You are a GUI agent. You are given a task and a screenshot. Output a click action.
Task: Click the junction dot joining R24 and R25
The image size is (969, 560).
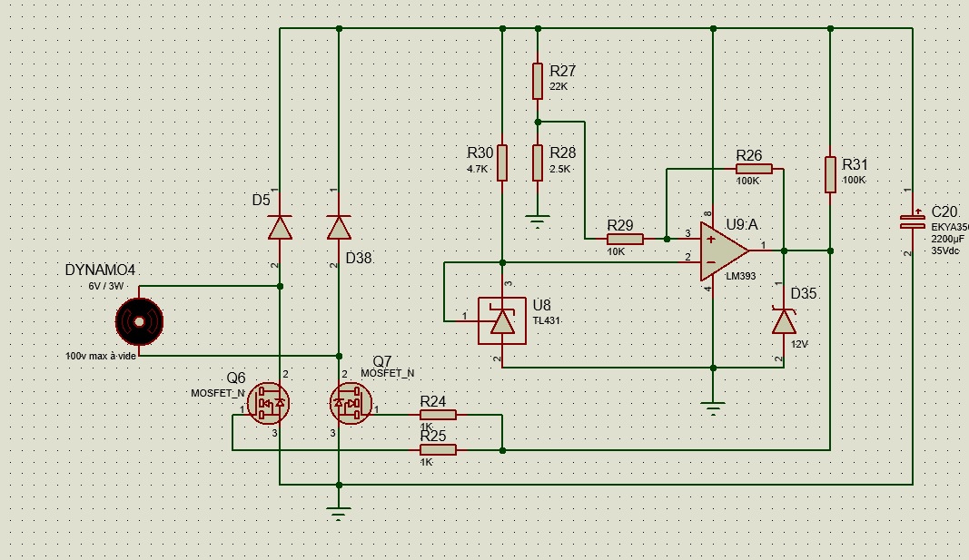tap(502, 450)
